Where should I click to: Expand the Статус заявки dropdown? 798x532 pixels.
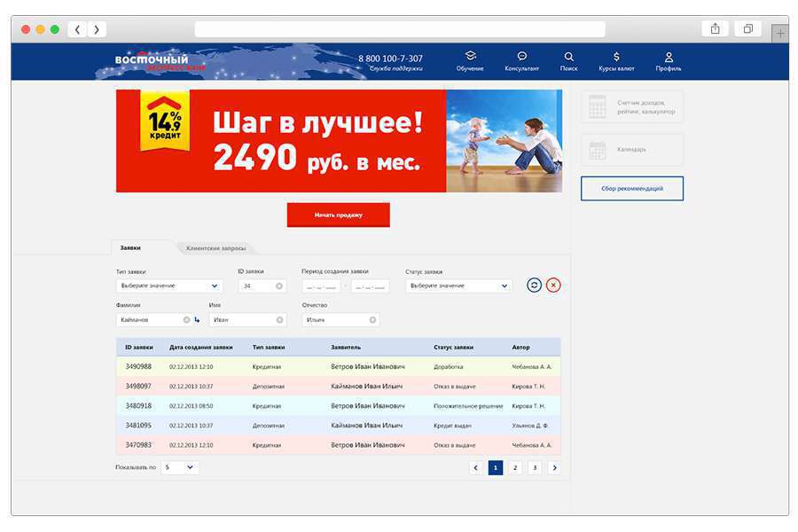tap(458, 286)
